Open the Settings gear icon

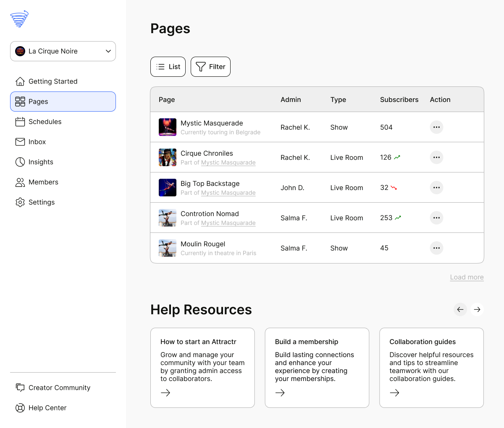point(20,202)
